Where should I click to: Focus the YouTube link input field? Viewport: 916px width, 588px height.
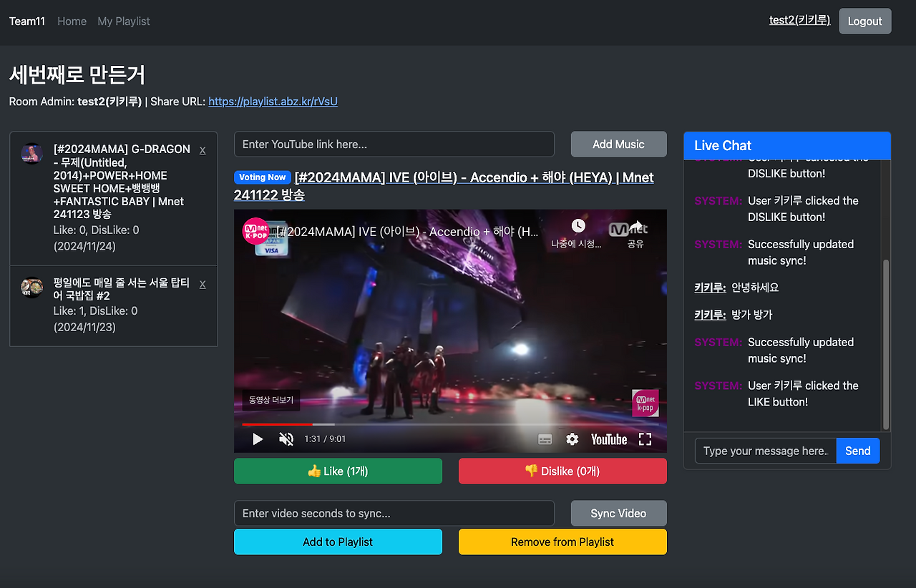394,144
